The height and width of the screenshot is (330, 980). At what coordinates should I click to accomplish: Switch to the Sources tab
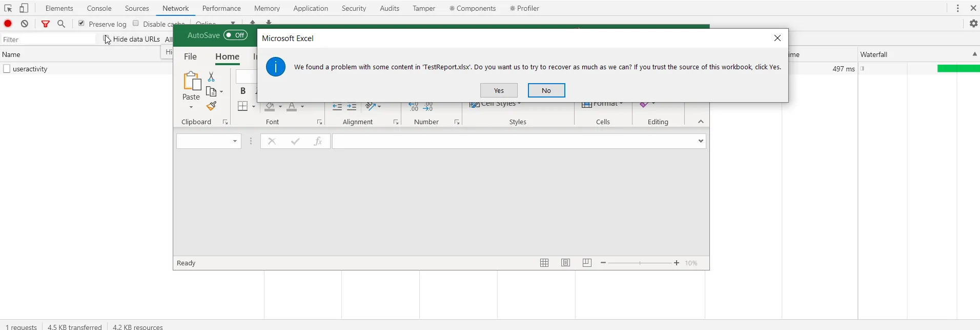(137, 8)
